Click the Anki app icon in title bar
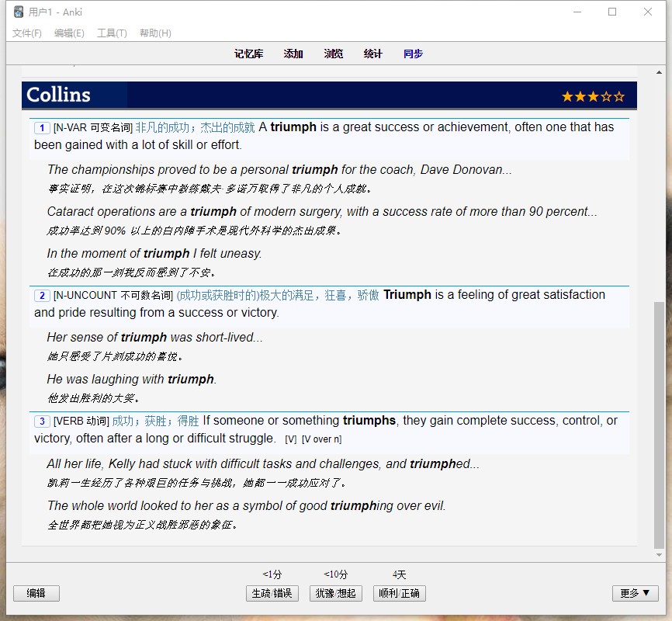This screenshot has height=621, width=672. point(19,12)
